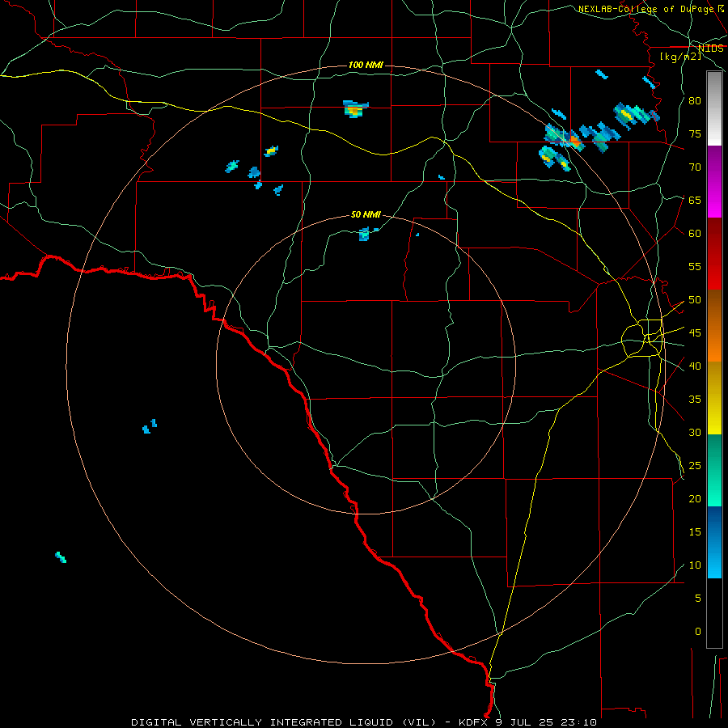Click the "100 NMI" range ring label
The image size is (728, 728).
click(366, 65)
